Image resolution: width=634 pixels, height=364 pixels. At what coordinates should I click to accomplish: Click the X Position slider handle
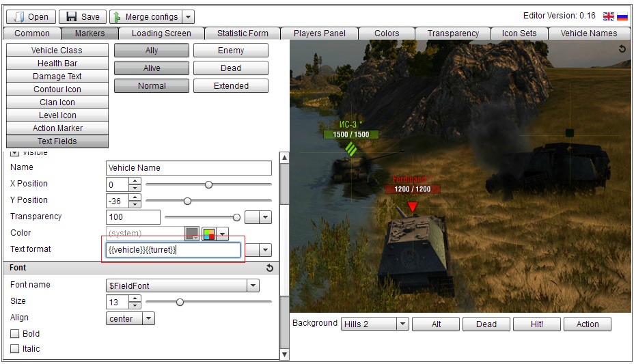point(208,184)
